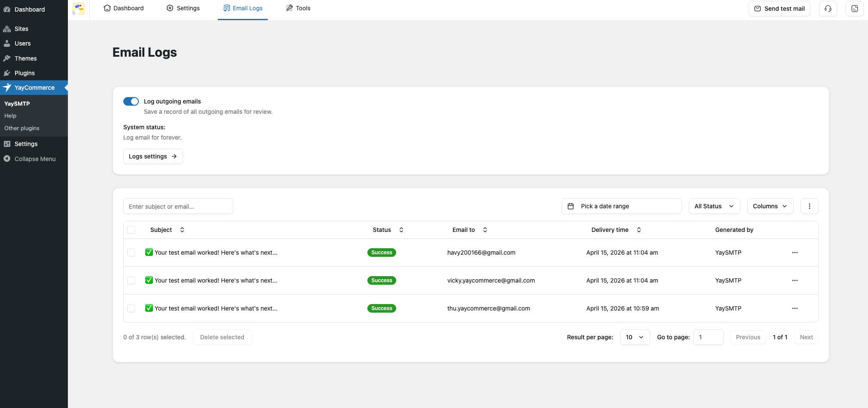Focus the subject or email search field
This screenshot has width=868, height=408.
178,207
